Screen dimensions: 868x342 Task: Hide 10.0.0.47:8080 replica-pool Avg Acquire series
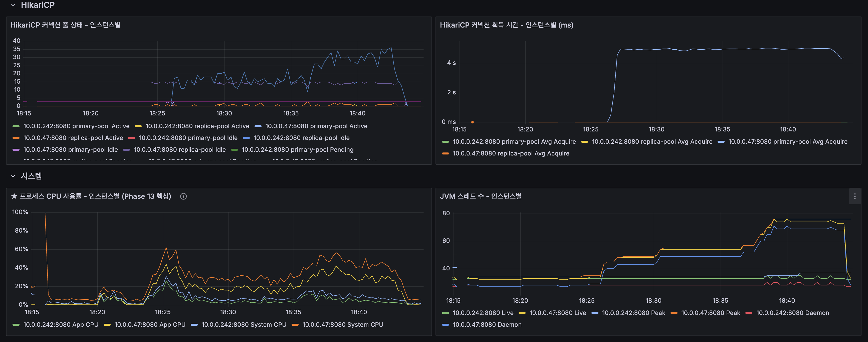pyautogui.click(x=511, y=153)
